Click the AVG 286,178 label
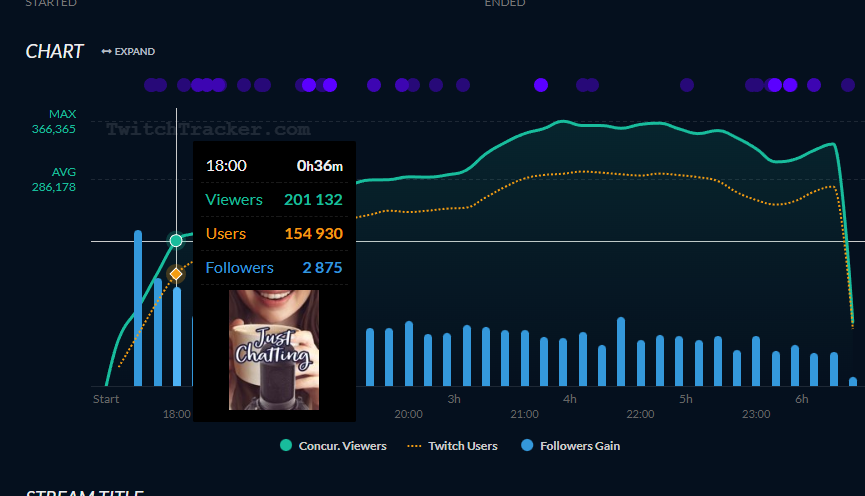 click(54, 179)
